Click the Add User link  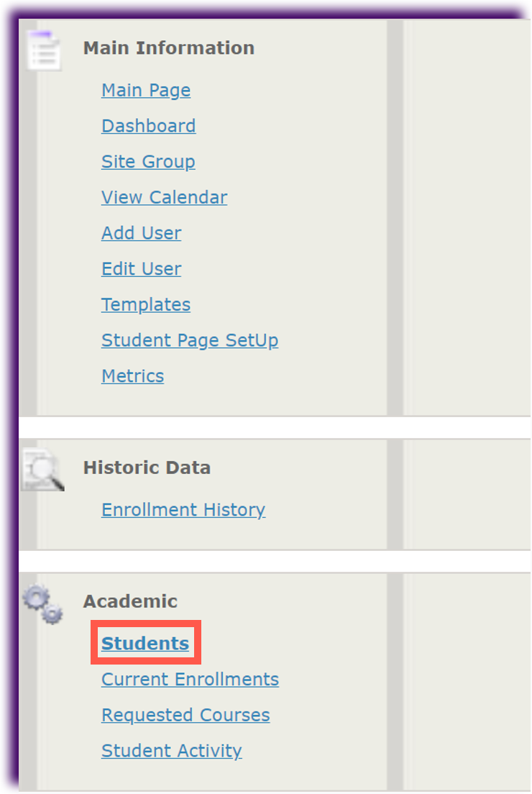click(141, 233)
